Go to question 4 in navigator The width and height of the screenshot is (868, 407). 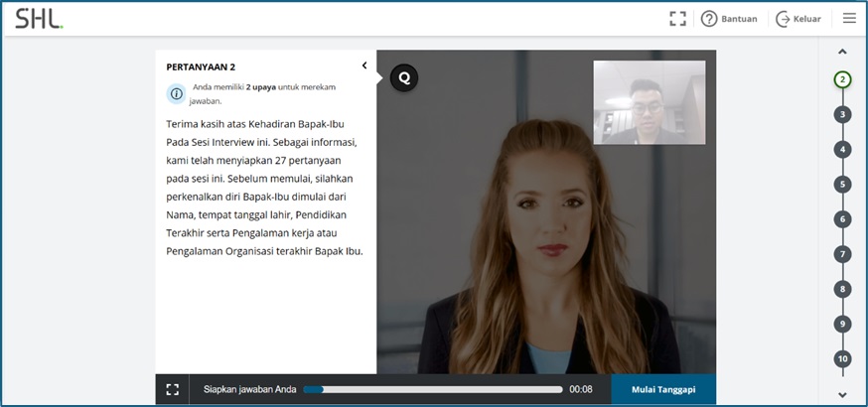[x=842, y=149]
